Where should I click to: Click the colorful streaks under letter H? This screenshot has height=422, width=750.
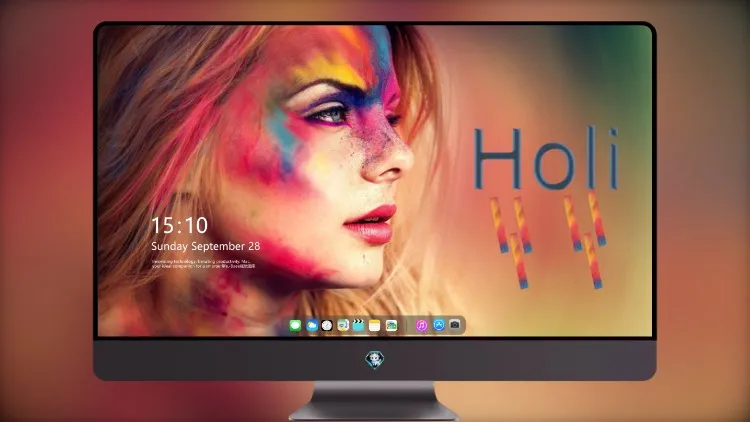point(511,242)
